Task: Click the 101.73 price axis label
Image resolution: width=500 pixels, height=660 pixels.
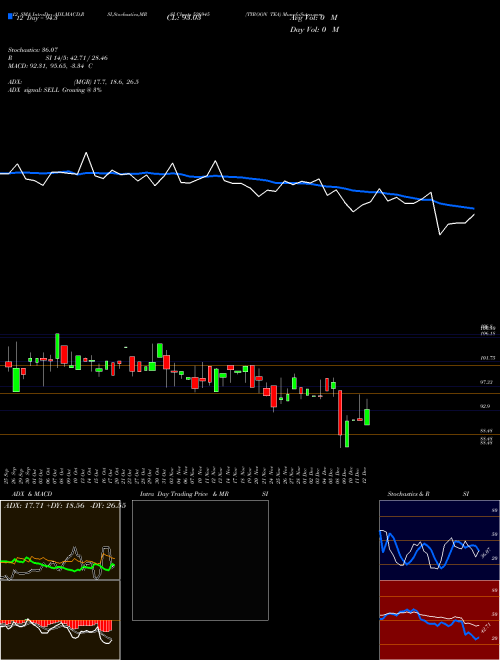Action: pos(487,358)
